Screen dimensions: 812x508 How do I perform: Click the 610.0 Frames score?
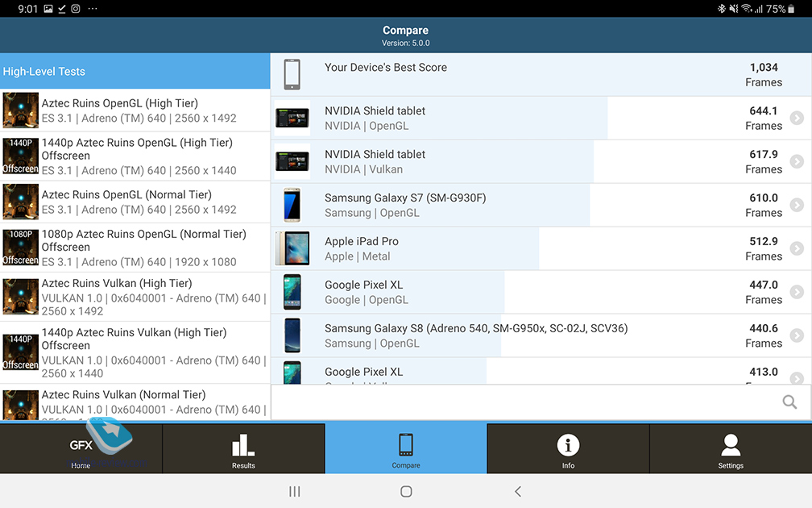(764, 206)
